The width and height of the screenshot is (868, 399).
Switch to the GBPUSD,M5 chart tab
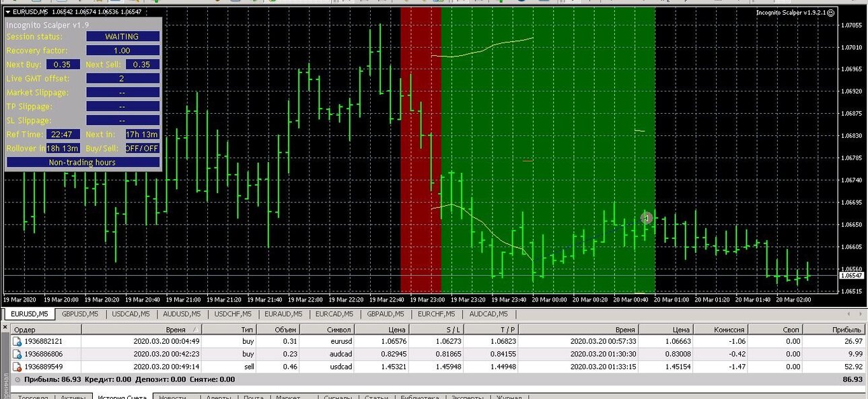[x=80, y=314]
